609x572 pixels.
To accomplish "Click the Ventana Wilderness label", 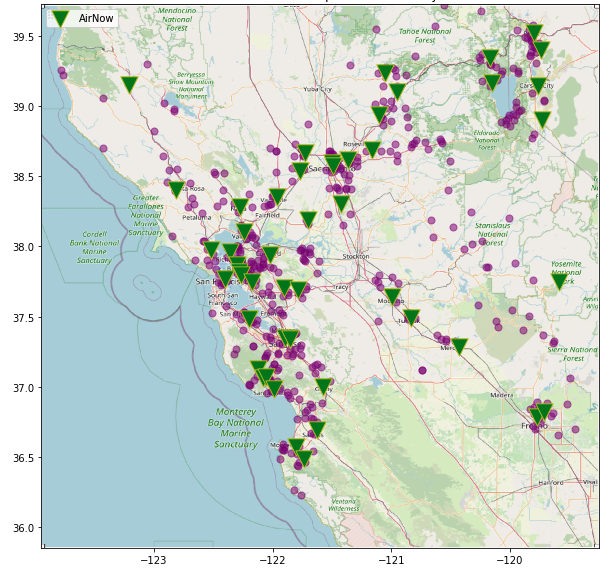I will tap(344, 505).
